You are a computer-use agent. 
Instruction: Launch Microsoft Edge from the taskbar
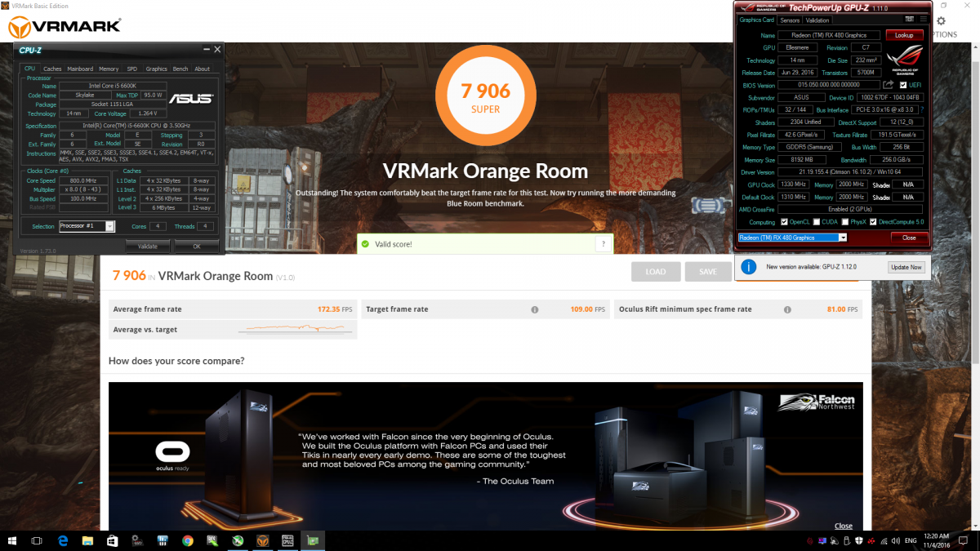[x=63, y=540]
